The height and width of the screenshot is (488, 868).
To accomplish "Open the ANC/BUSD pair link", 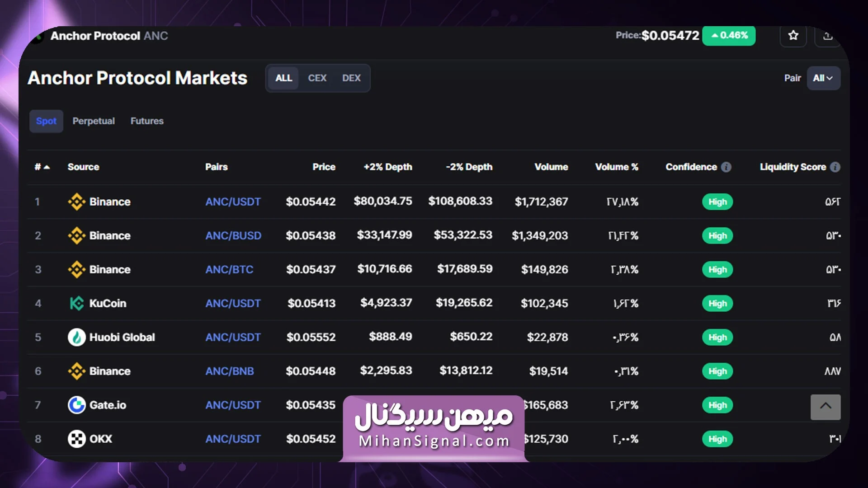I will pyautogui.click(x=233, y=236).
